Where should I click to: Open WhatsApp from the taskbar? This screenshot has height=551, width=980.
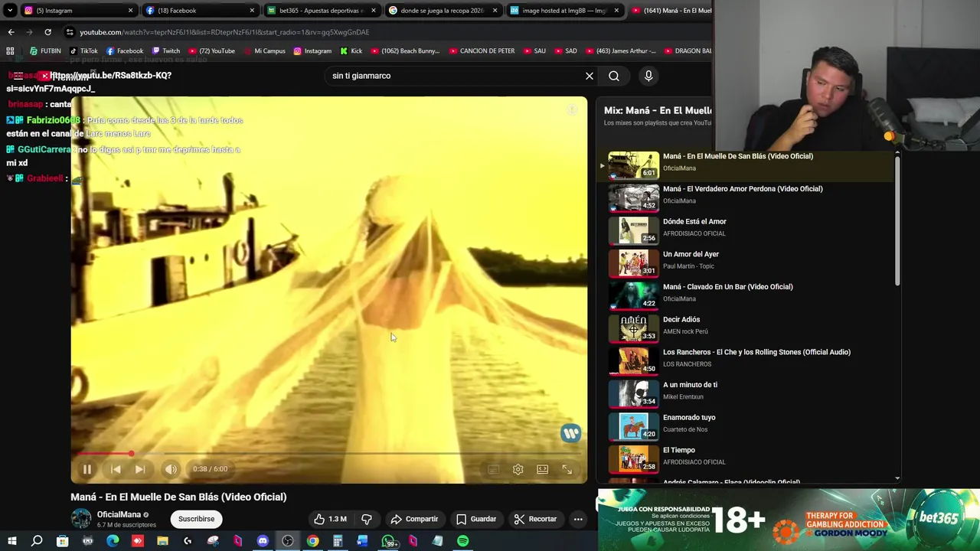pos(388,541)
